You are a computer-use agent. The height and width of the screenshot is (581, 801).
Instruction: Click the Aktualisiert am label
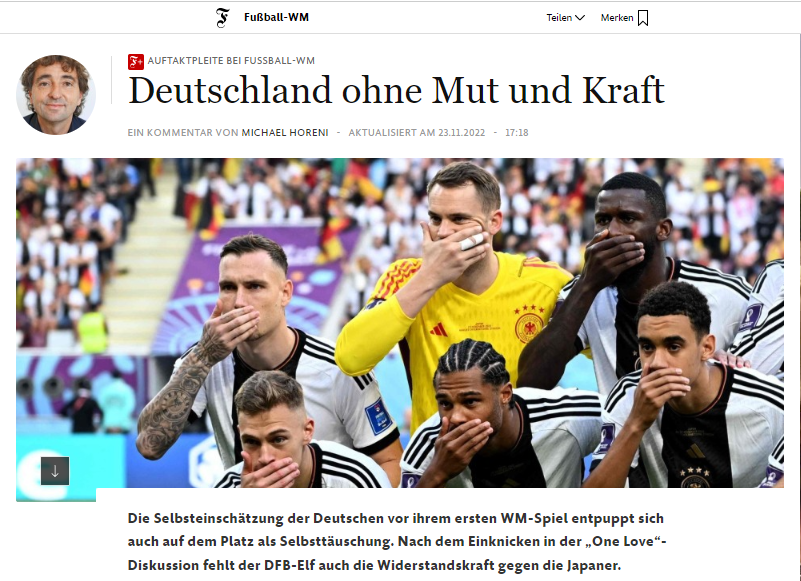(392, 132)
